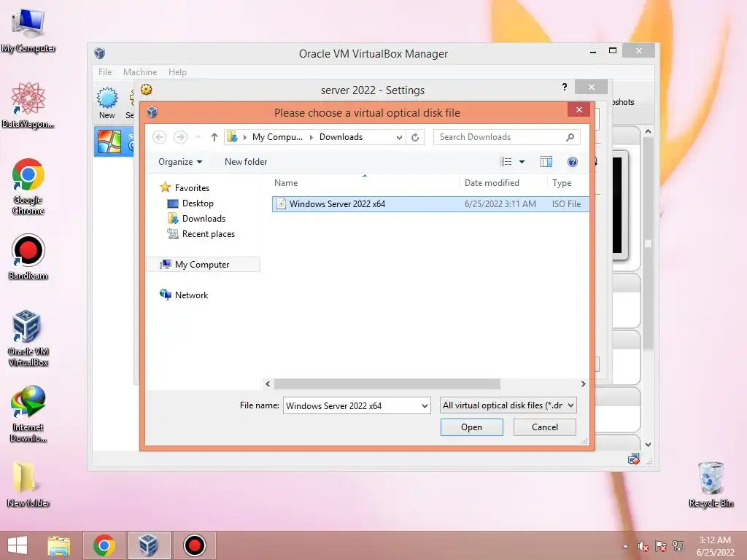The width and height of the screenshot is (747, 560).
Task: Select the server VM in VirtualBox list
Action: click(x=113, y=142)
